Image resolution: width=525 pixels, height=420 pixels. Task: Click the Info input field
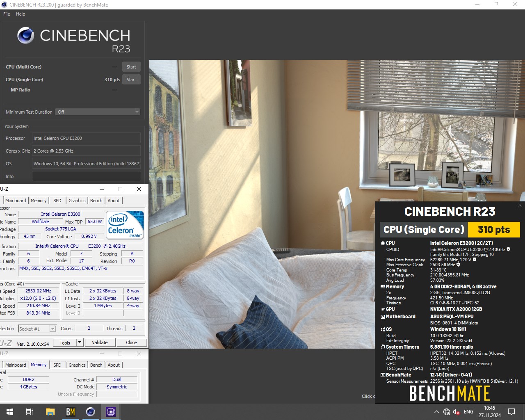pos(87,176)
